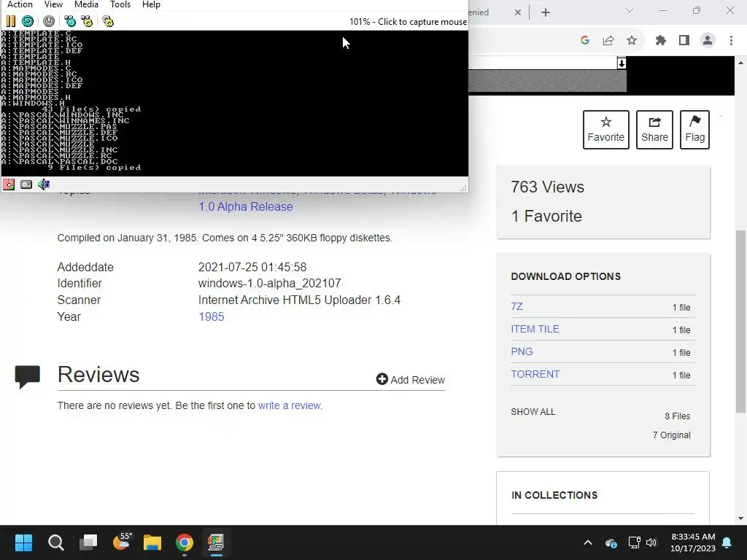Open the ITEM TILE download option
The width and height of the screenshot is (747, 560).
(x=535, y=329)
